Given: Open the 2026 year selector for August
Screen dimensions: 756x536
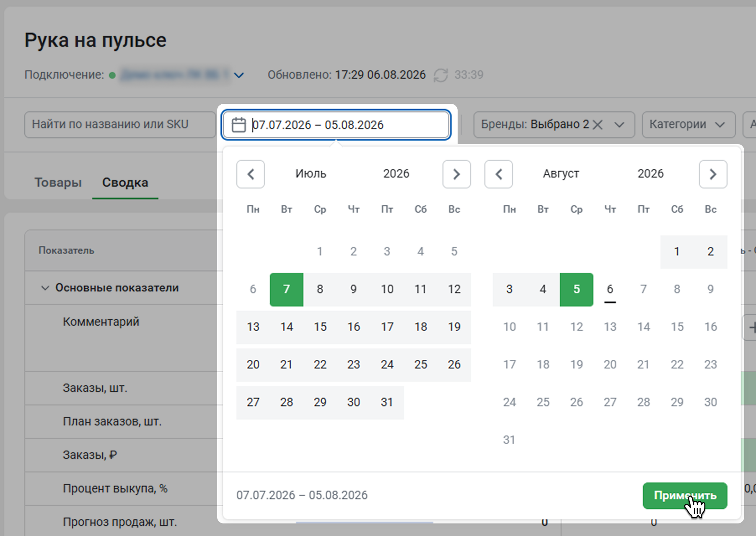Looking at the screenshot, I should click(650, 174).
